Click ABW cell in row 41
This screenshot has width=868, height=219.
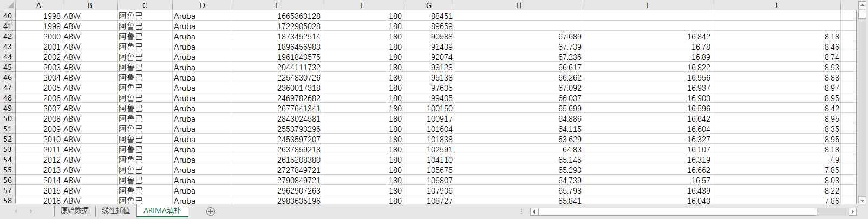pos(90,26)
